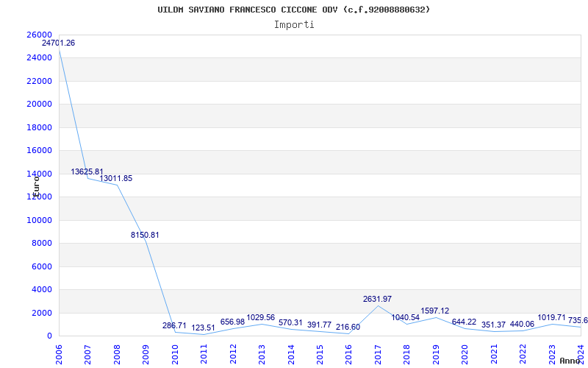Select the 24701.26 data label
The width and height of the screenshot is (588, 368).
tap(59, 43)
